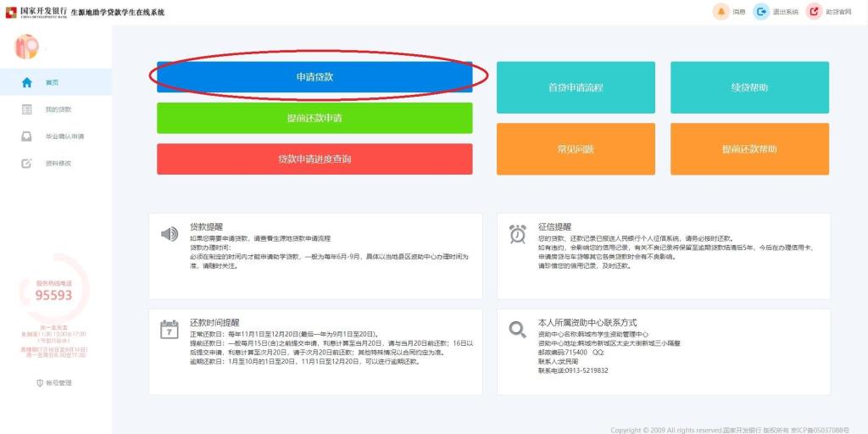The height and width of the screenshot is (434, 868).
Task: Click the 退出系统 logout icon
Action: pos(762,12)
